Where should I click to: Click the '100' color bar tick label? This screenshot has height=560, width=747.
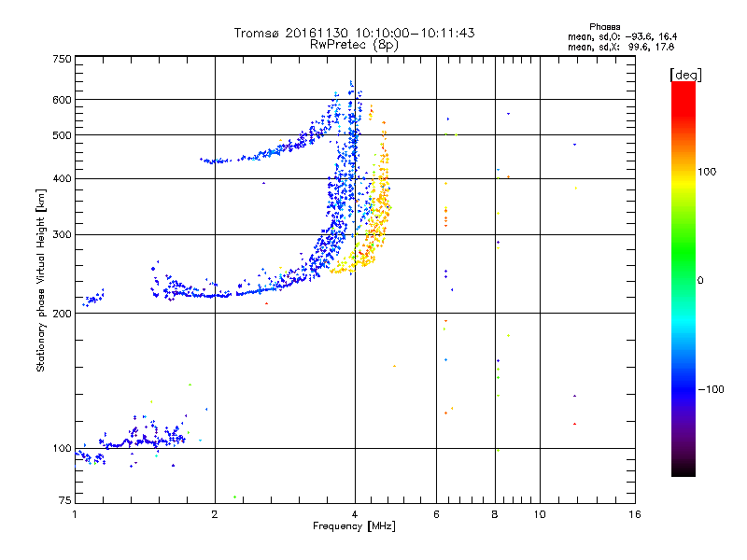(x=707, y=172)
